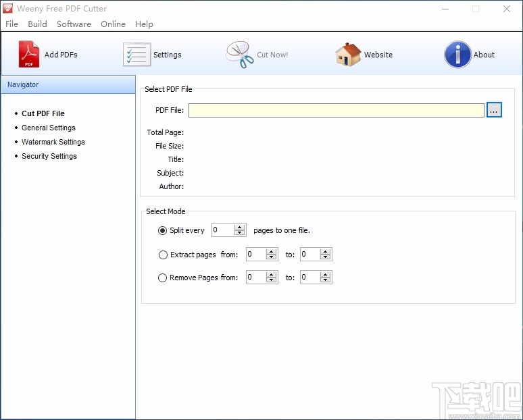Click the Add PDFs toolbar label
This screenshot has height=420, width=523.
pos(61,55)
